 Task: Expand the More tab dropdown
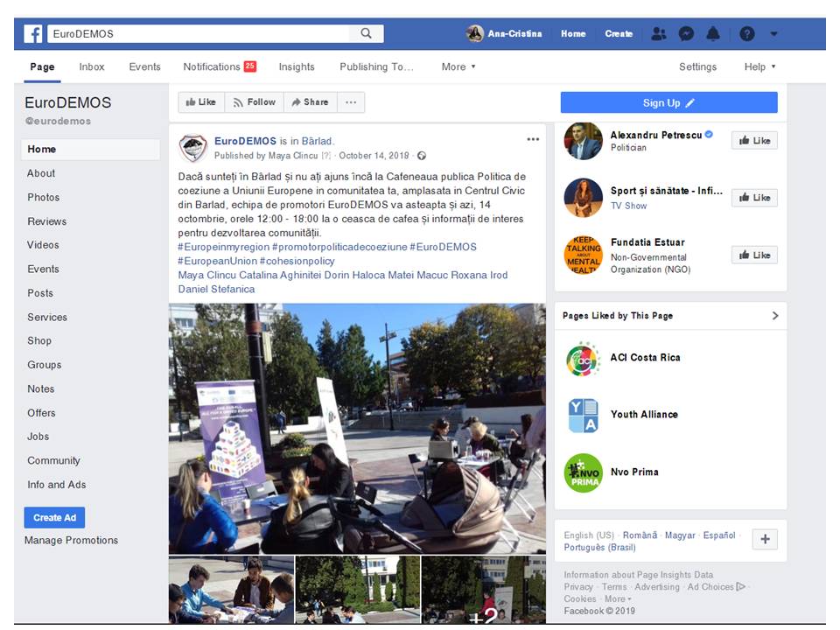[458, 67]
